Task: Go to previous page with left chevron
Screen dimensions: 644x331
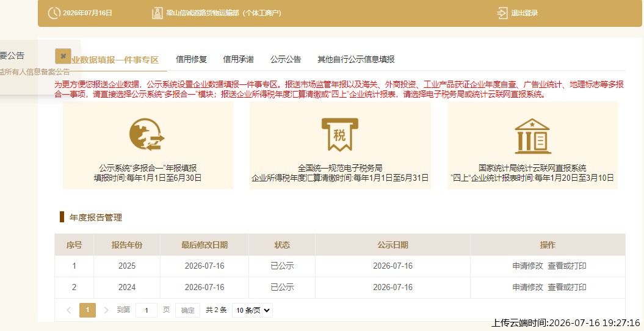Action: (68, 310)
